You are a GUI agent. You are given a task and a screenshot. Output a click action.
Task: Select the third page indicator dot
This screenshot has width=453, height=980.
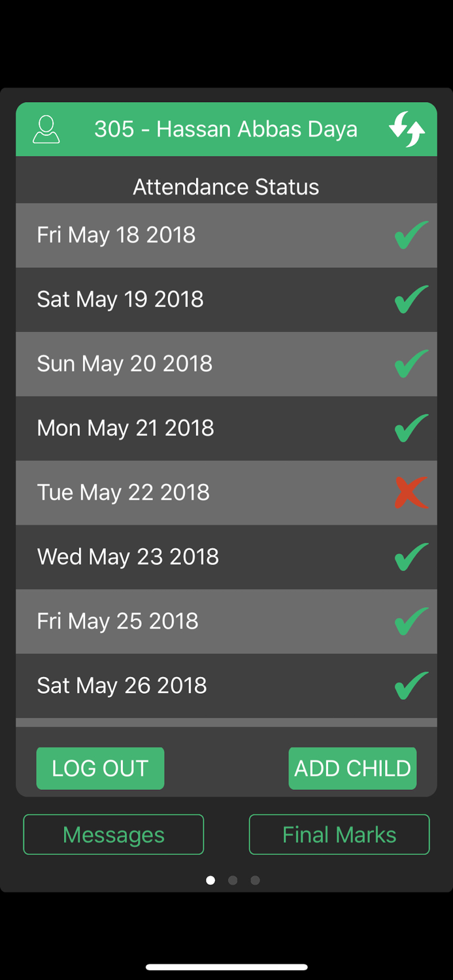tap(255, 880)
